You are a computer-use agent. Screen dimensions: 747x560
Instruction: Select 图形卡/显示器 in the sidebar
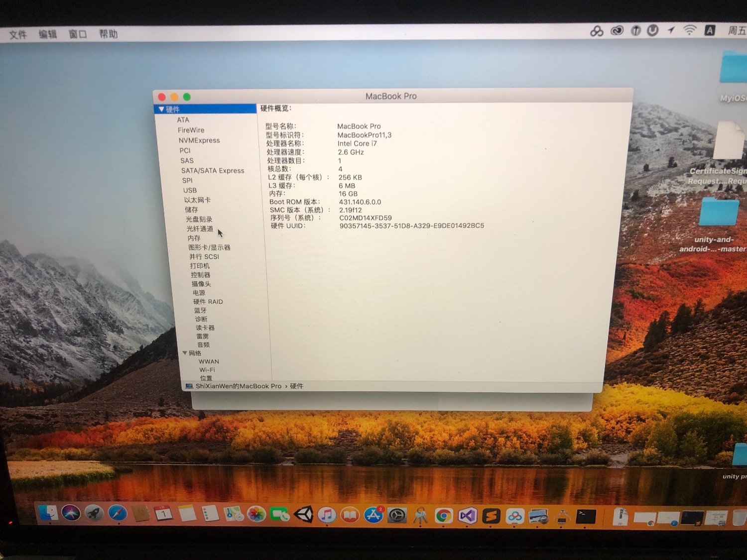tap(209, 247)
